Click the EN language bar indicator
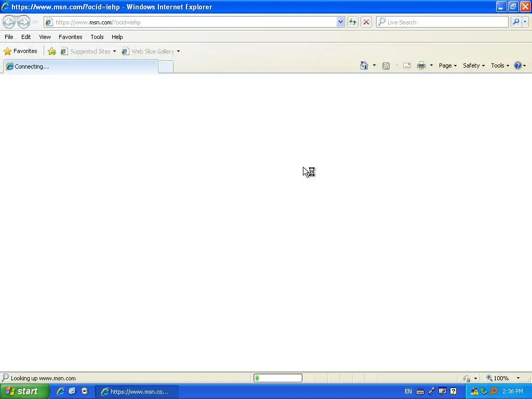The width and height of the screenshot is (532, 399). (x=408, y=392)
